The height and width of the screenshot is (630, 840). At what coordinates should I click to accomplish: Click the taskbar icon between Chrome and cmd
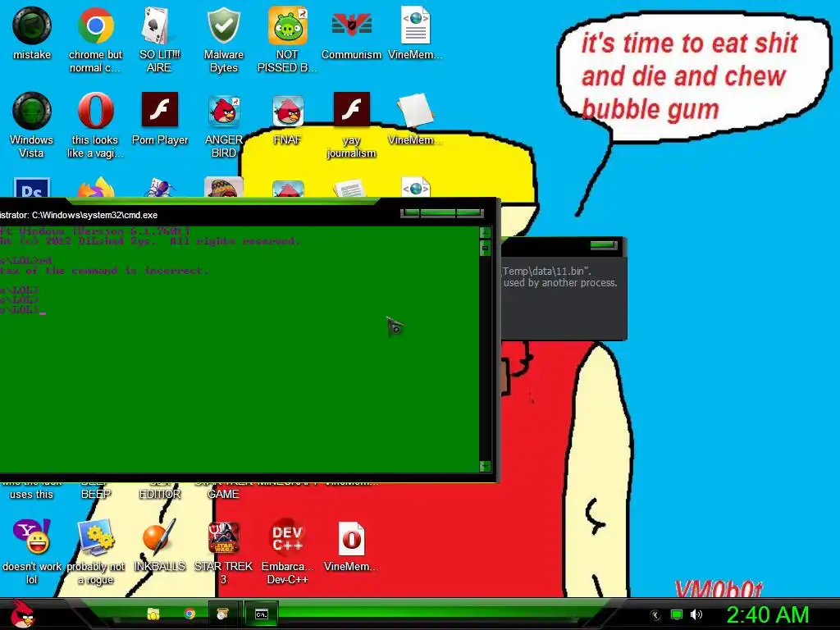pyautogui.click(x=223, y=614)
